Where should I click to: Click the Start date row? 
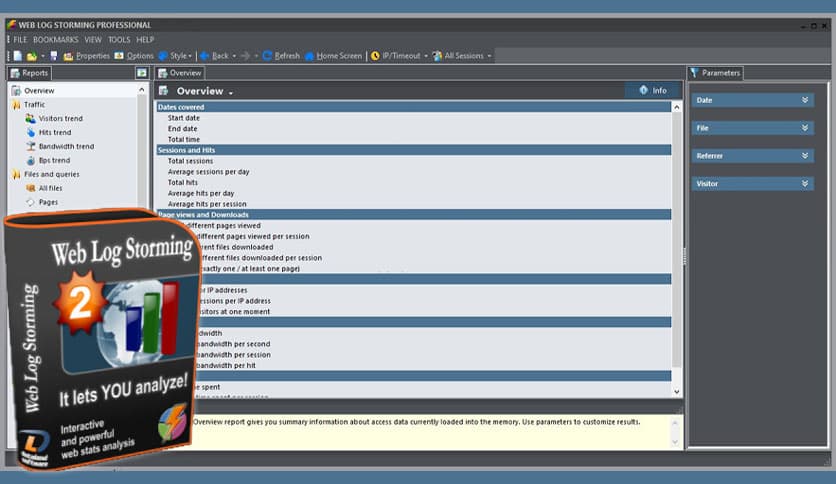413,118
